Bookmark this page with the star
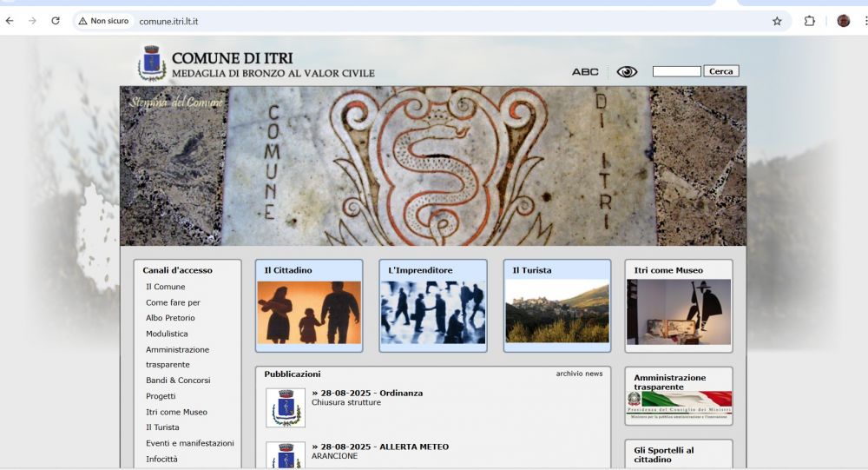 tap(777, 21)
